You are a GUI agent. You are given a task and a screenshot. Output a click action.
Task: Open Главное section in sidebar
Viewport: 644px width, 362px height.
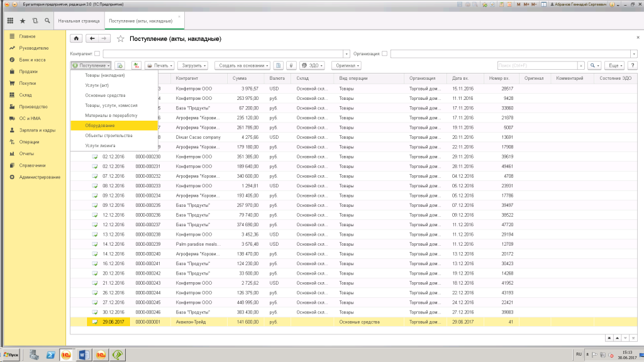tap(27, 36)
